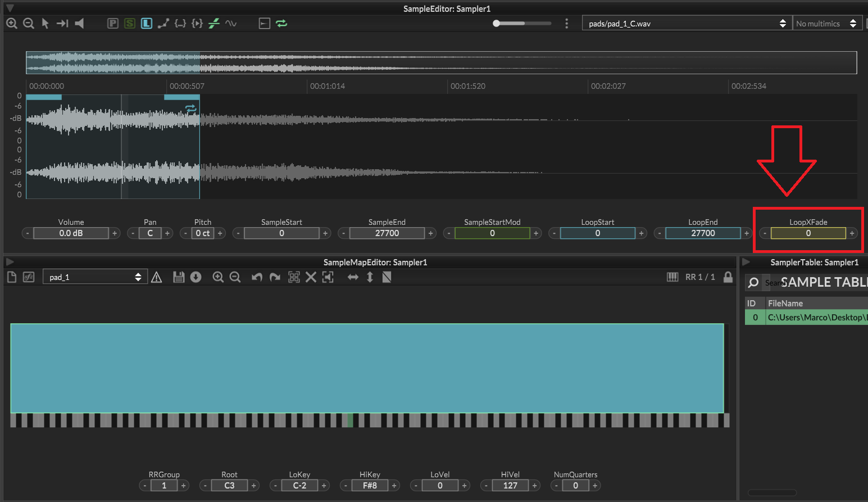This screenshot has width=868, height=502.
Task: Collapse the SampleEditor panel triangle
Action: [x=10, y=8]
